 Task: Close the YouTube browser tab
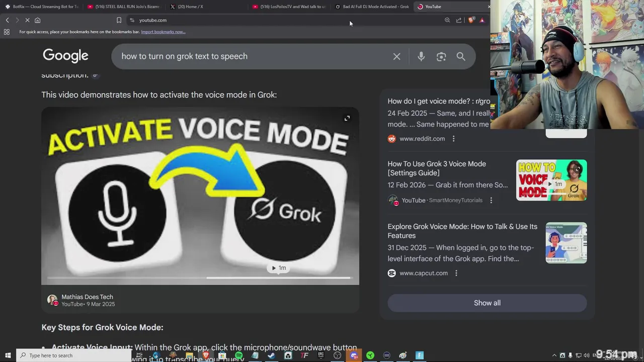489,7
